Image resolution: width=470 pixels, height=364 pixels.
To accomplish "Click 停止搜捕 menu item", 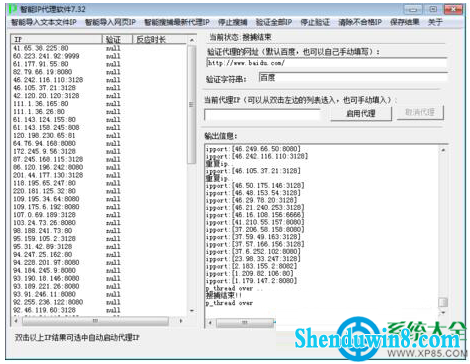I will [x=232, y=22].
